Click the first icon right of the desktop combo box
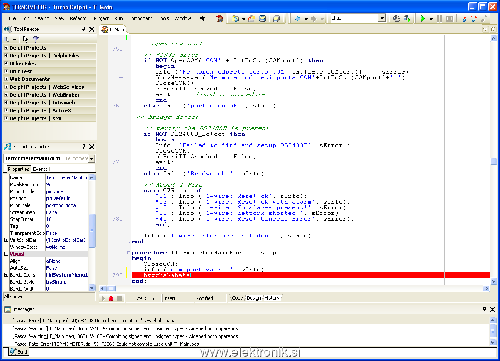 click(396, 19)
